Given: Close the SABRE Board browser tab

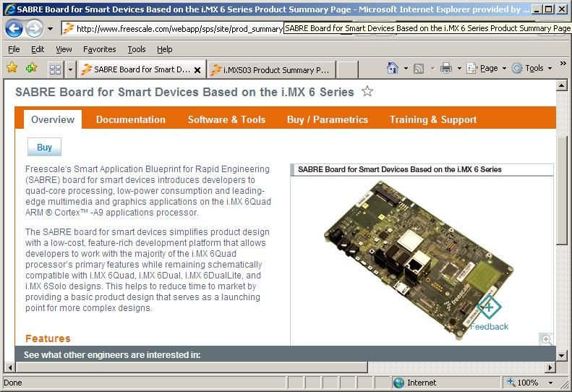Looking at the screenshot, I should [197, 70].
